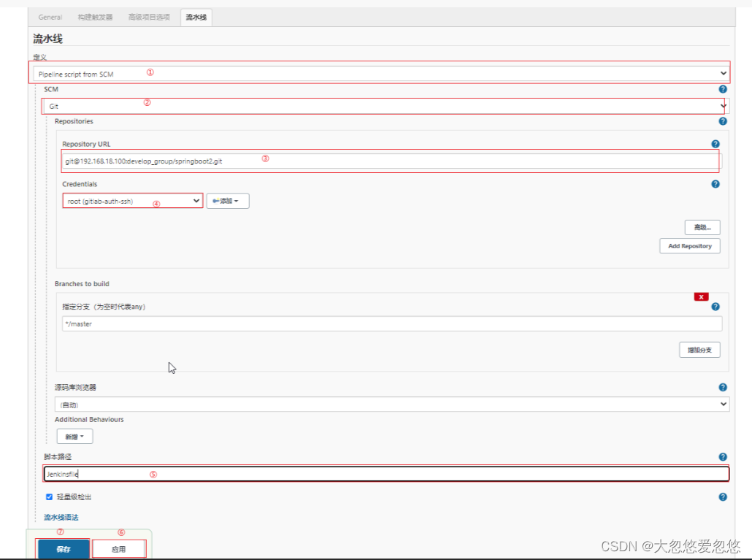Click the 增加分支 button
752x560 pixels.
[699, 350]
